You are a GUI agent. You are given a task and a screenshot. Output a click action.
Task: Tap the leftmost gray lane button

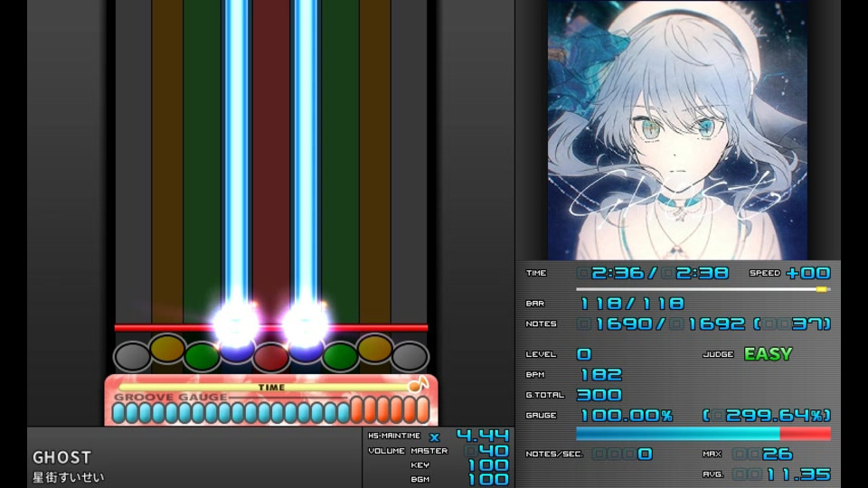(132, 357)
